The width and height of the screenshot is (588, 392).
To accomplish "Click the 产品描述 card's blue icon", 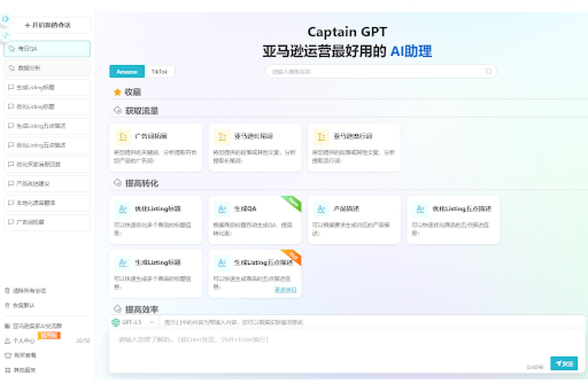I will [321, 209].
